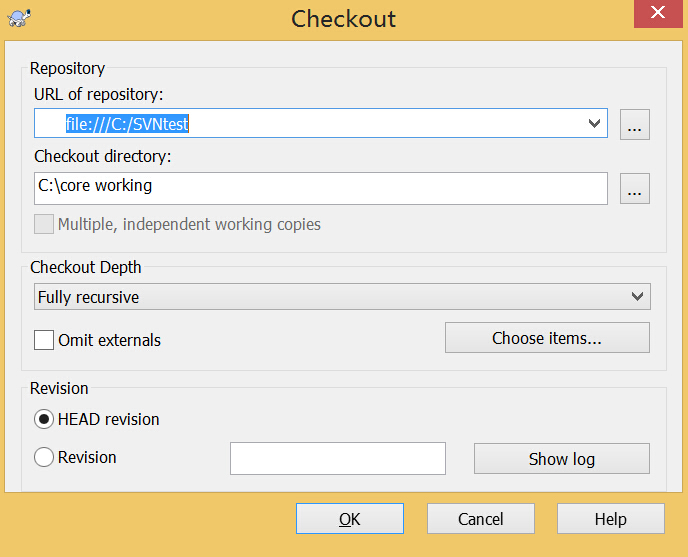Click the Choose items... button

pos(547,338)
